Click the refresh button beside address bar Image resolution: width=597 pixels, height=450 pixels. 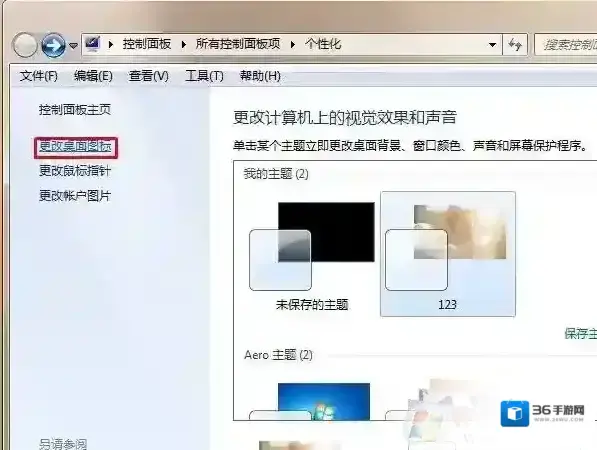coord(515,45)
